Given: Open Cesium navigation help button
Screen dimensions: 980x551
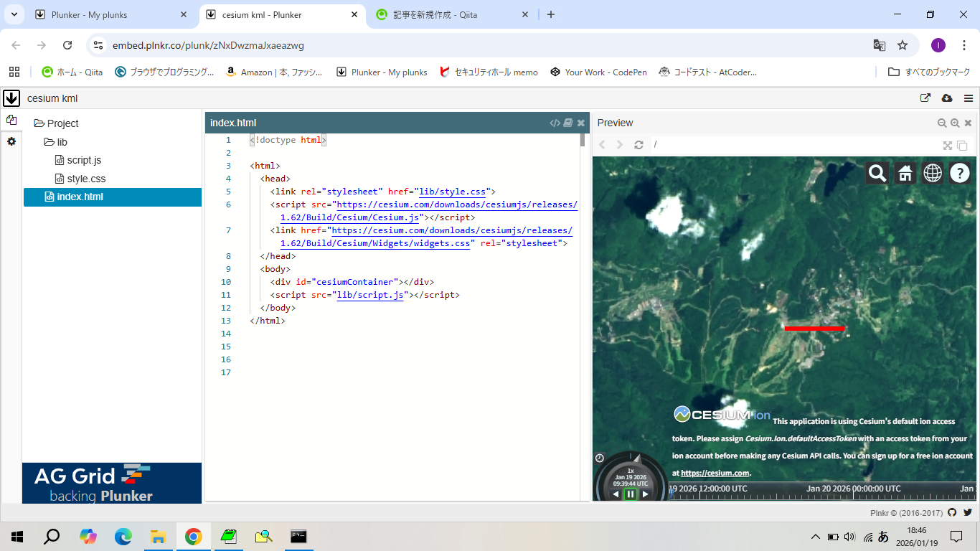Looking at the screenshot, I should [x=960, y=173].
